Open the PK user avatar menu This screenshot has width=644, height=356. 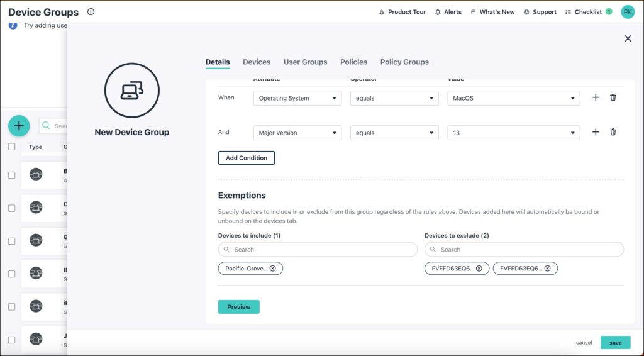(x=628, y=12)
